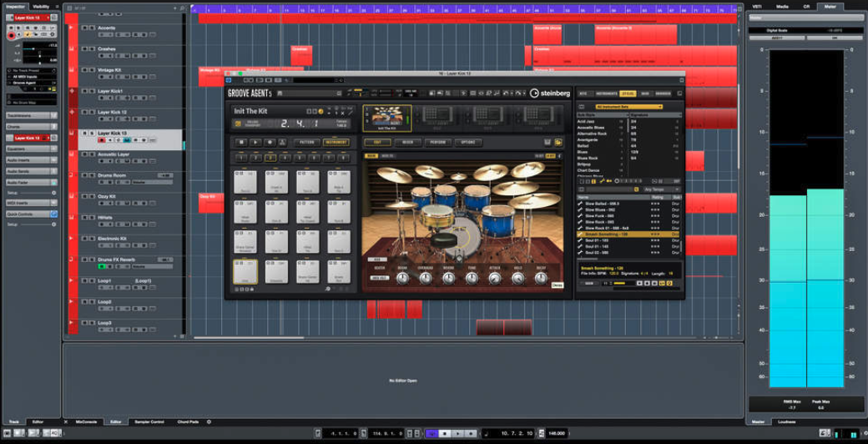The height and width of the screenshot is (444, 868).
Task: Select the Kick drum pad
Action: pyautogui.click(x=245, y=271)
